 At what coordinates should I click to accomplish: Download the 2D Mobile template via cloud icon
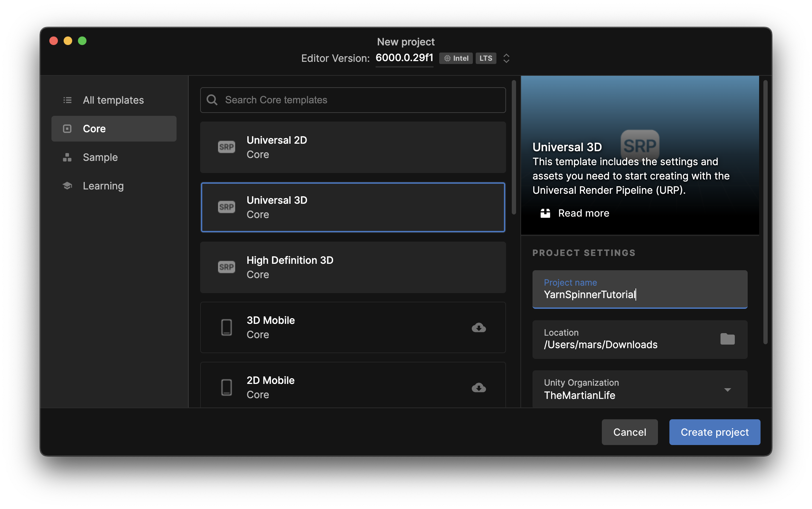479,387
